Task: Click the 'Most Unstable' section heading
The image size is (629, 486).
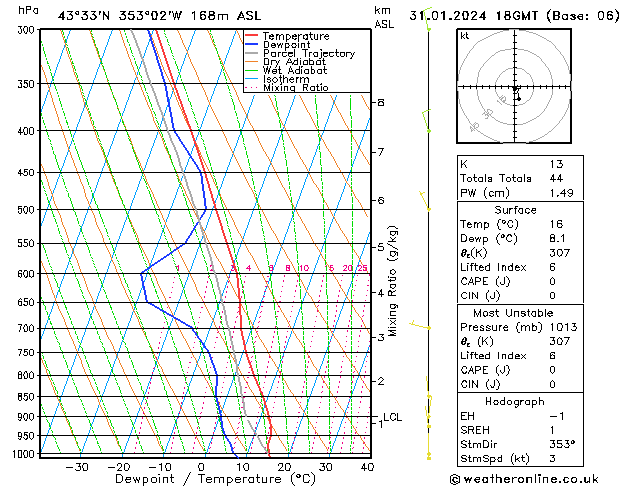Action: click(513, 313)
